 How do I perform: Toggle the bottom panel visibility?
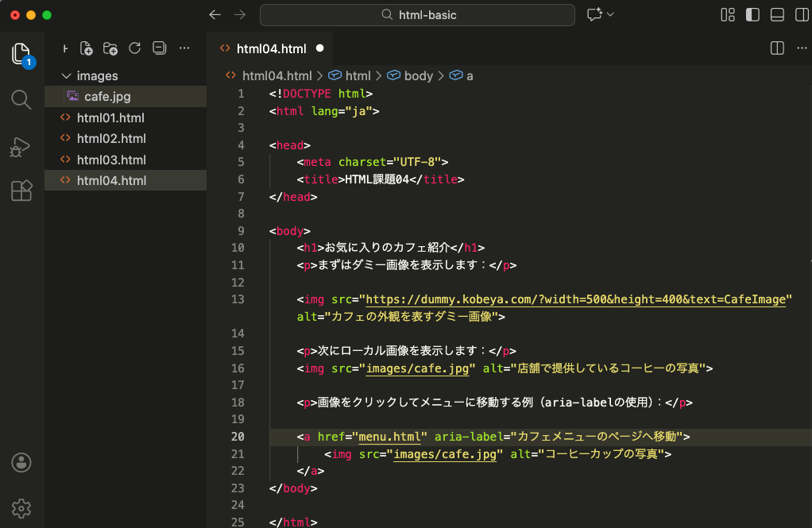click(777, 15)
